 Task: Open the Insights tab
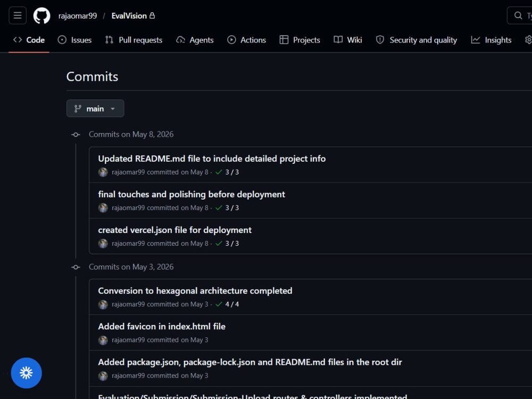(491, 40)
